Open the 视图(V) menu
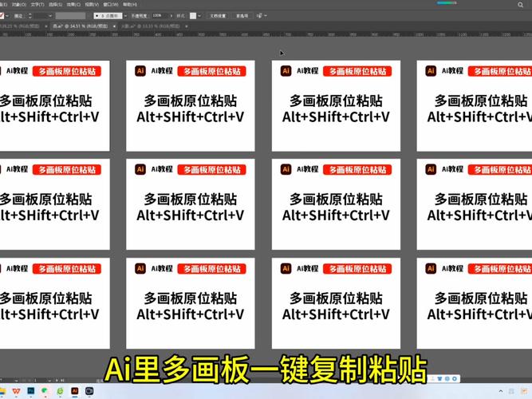The width and height of the screenshot is (532, 399). point(92,5)
